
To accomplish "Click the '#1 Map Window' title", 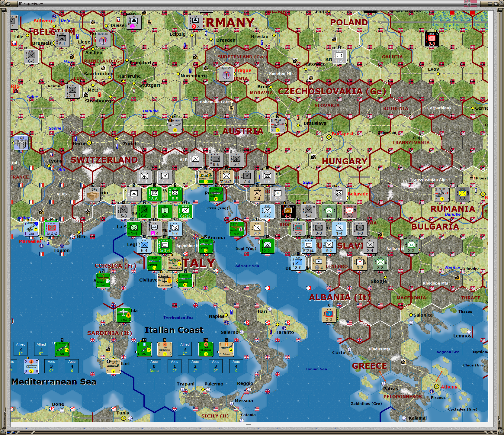I will [x=31, y=4].
